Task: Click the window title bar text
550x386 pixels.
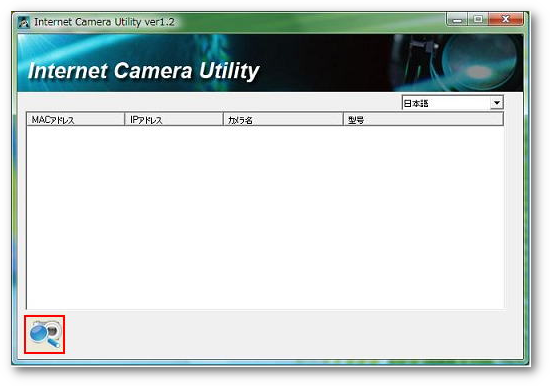Action: (104, 22)
